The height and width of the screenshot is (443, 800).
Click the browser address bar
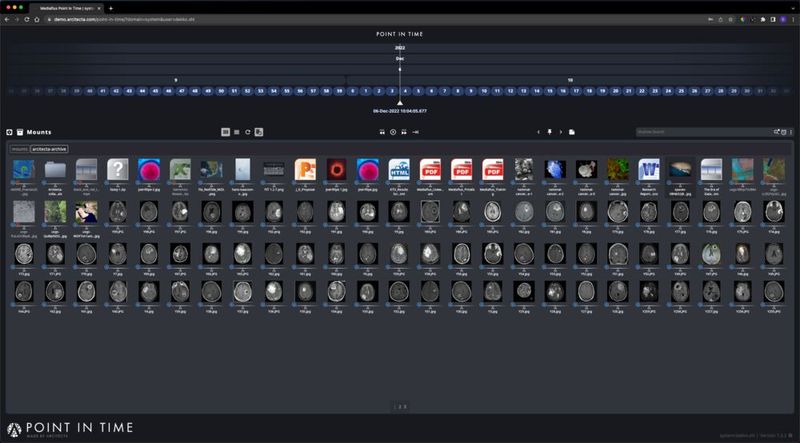pyautogui.click(x=378, y=19)
